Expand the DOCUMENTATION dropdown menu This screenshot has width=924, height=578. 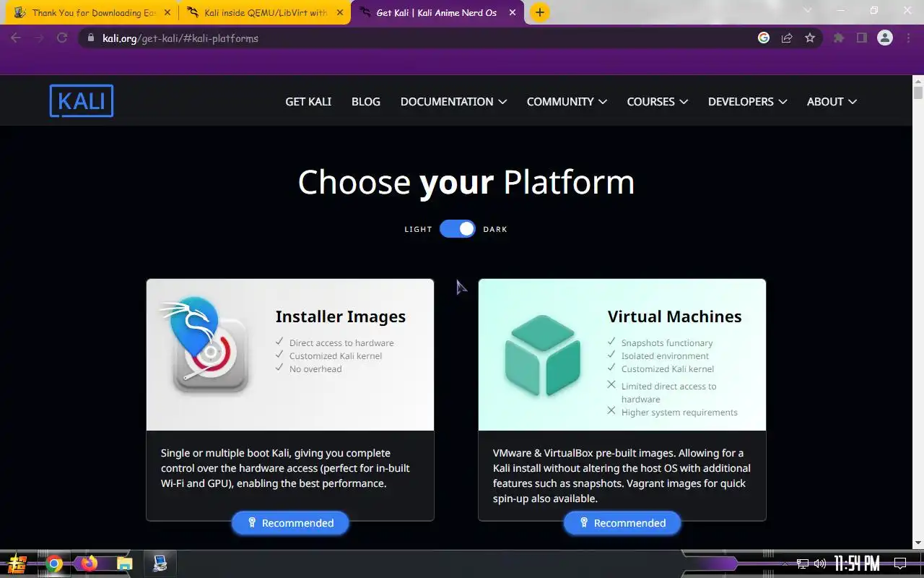coord(453,102)
